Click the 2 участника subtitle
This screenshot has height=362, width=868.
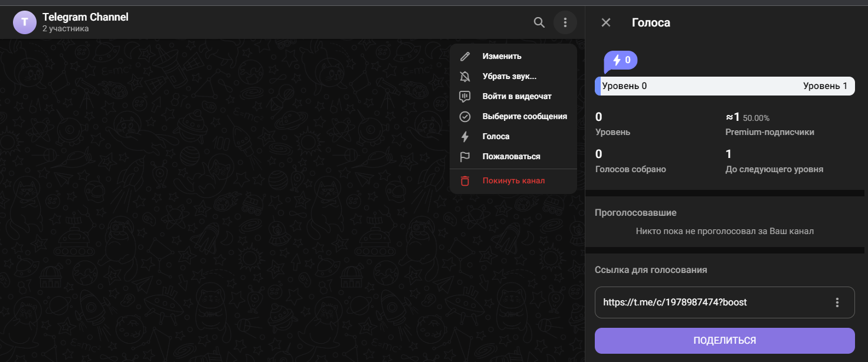(65, 28)
